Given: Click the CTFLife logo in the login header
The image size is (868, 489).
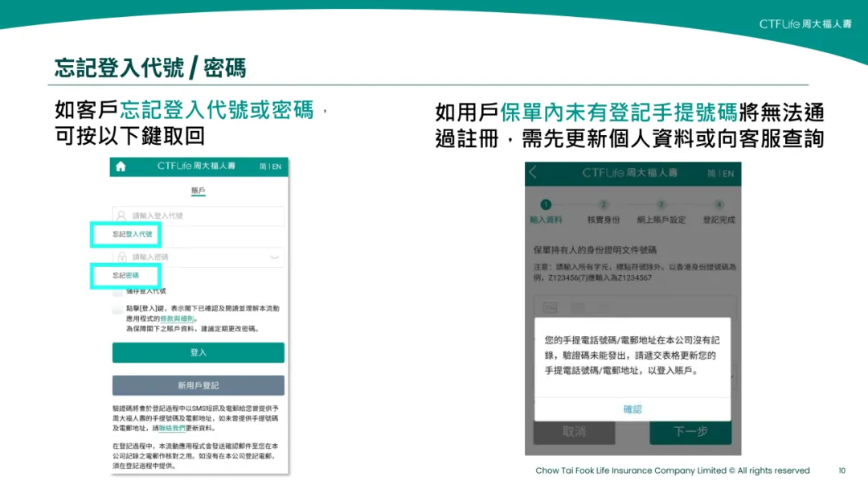Looking at the screenshot, I should coord(196,166).
